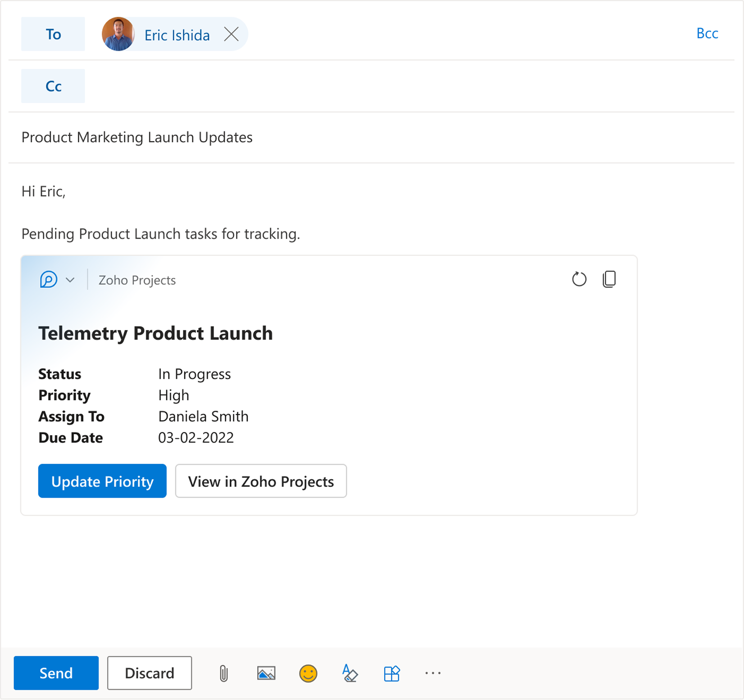Click Eric Ishida's profile picture
This screenshot has height=700, width=744.
point(118,34)
